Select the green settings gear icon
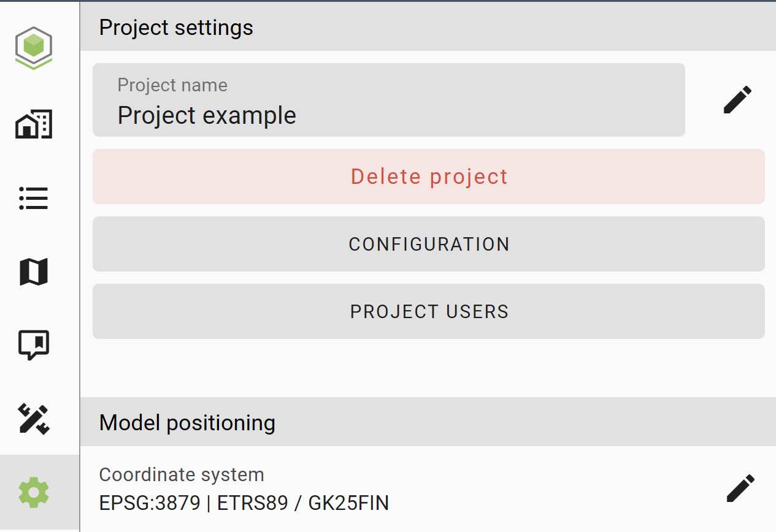Image resolution: width=776 pixels, height=532 pixels. tap(34, 492)
